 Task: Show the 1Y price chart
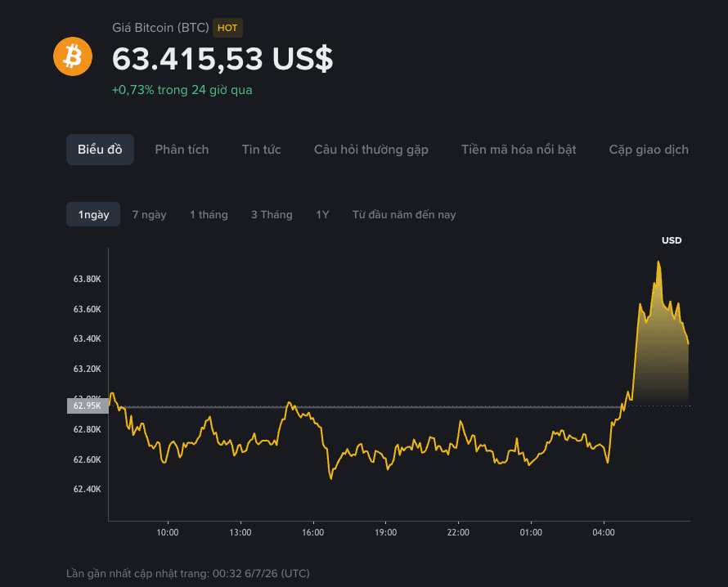[322, 214]
